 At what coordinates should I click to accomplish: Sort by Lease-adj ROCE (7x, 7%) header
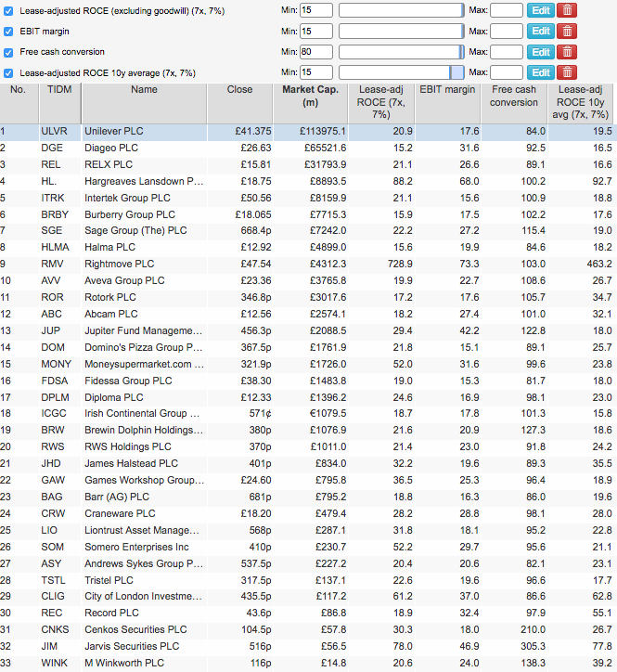(x=381, y=103)
